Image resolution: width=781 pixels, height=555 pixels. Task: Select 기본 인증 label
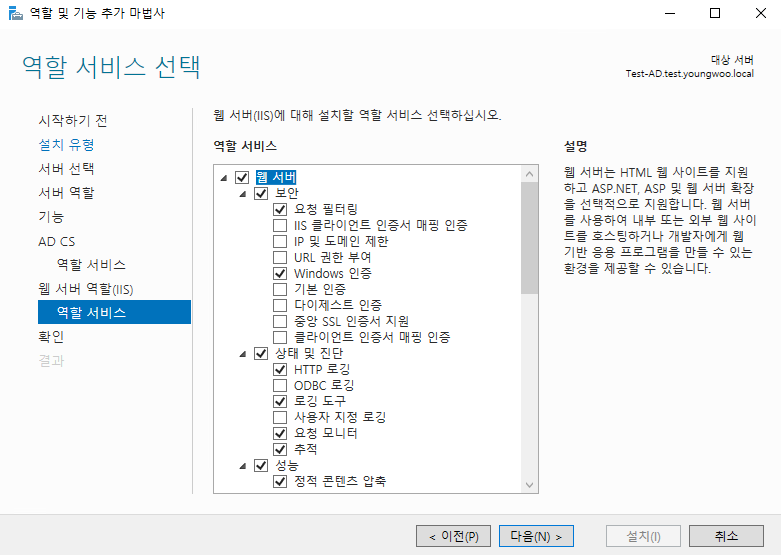[x=320, y=289]
